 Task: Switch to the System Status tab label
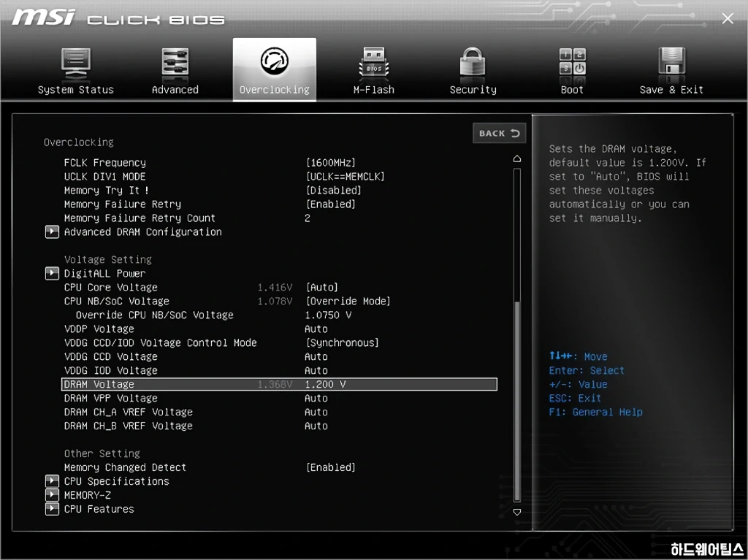click(76, 90)
